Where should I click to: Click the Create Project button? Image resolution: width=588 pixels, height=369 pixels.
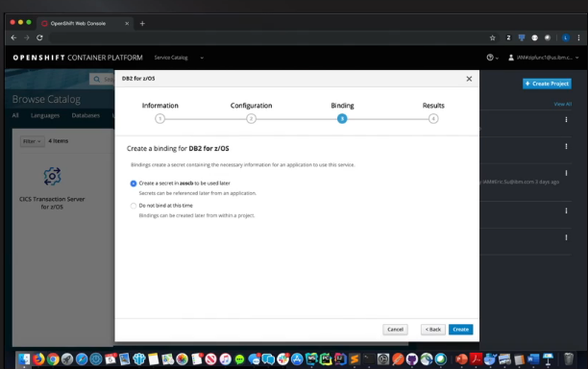pyautogui.click(x=547, y=84)
